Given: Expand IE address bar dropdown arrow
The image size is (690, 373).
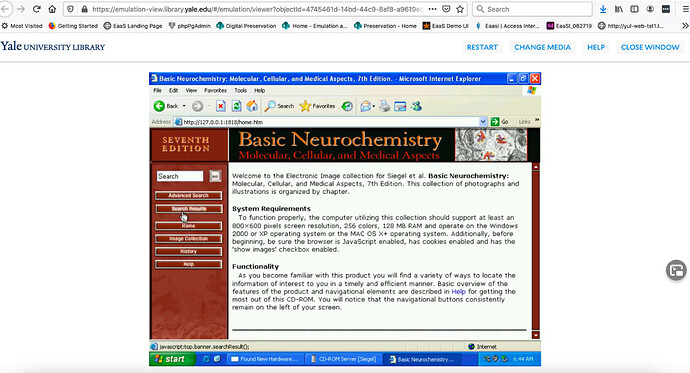Looking at the screenshot, I should coord(483,122).
